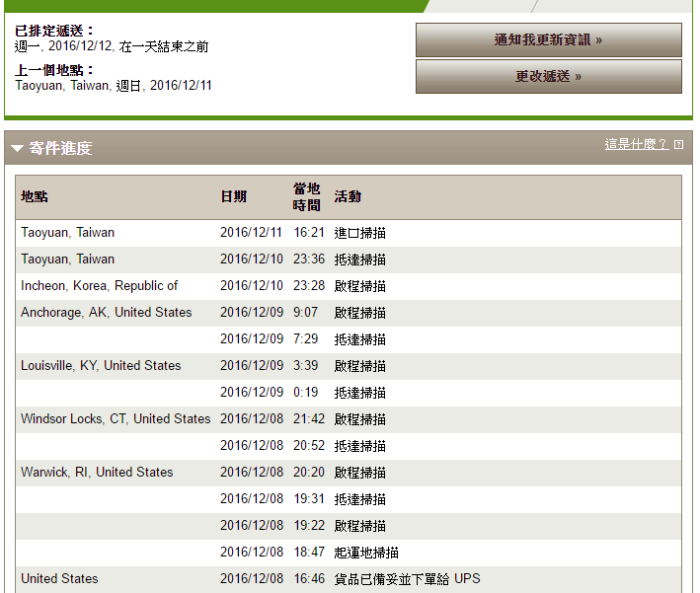Click the 寄件進度 section title
700x593 pixels.
60,148
